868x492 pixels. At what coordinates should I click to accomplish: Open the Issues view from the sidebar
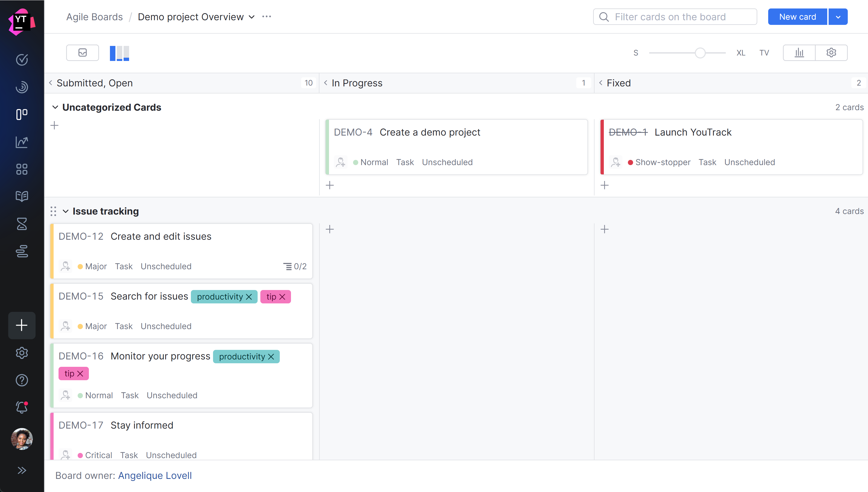pyautogui.click(x=22, y=60)
